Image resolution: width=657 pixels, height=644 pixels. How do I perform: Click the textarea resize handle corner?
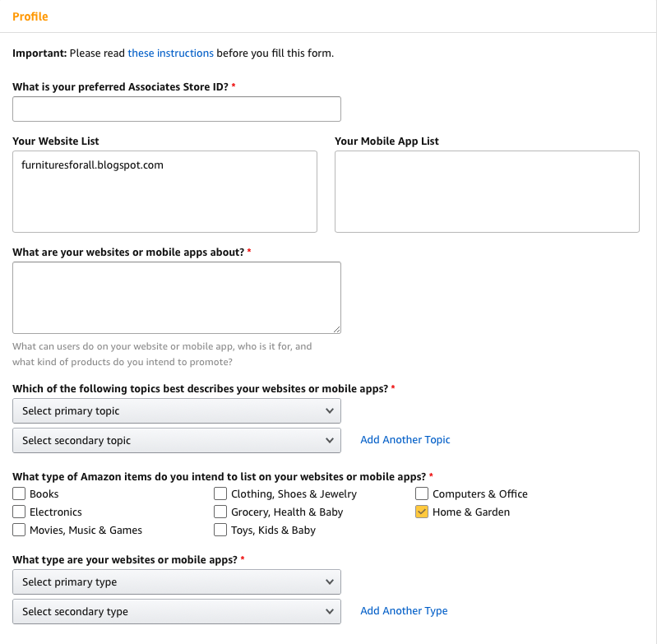(x=337, y=330)
